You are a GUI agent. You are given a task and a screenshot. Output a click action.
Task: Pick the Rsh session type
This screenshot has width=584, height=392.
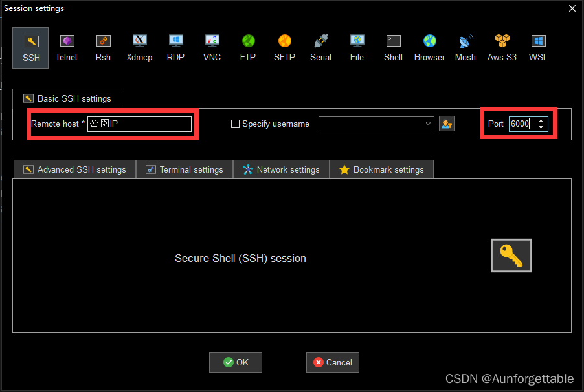103,48
